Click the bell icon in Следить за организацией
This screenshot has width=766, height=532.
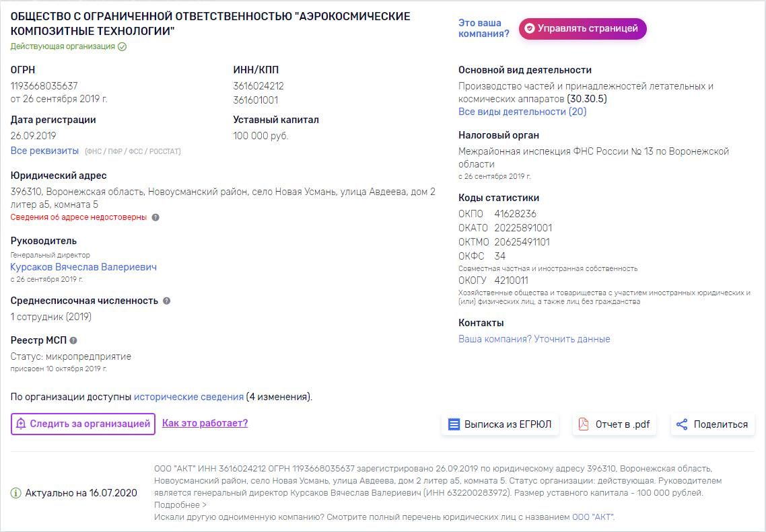tap(21, 424)
